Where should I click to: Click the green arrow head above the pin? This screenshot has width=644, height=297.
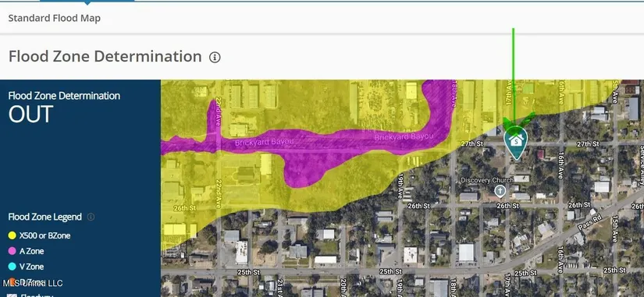click(x=518, y=121)
